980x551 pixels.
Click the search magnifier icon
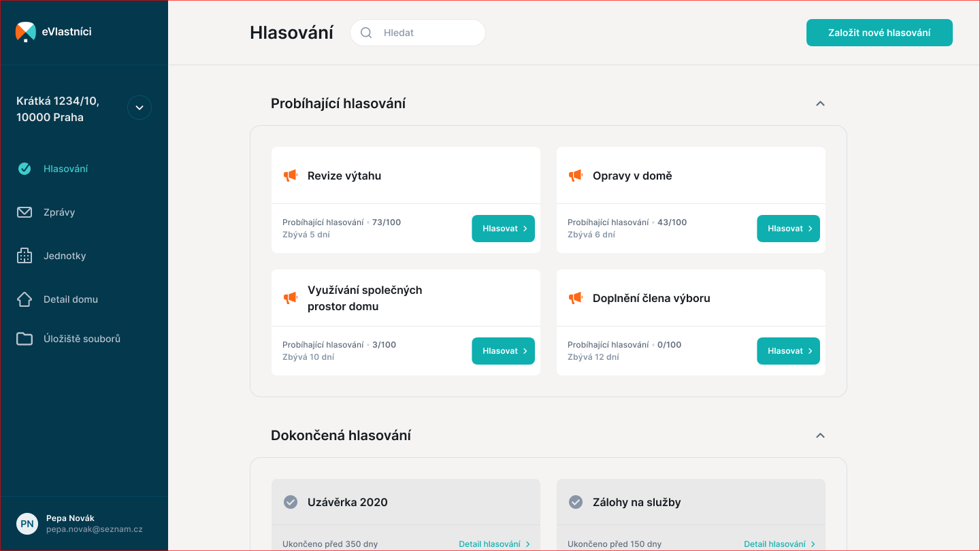point(366,33)
